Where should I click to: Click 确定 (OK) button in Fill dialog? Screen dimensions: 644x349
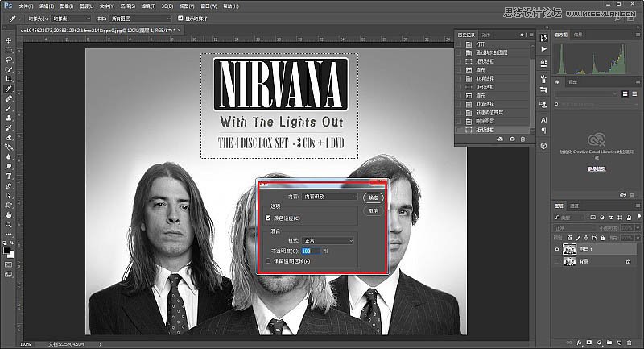pyautogui.click(x=372, y=197)
